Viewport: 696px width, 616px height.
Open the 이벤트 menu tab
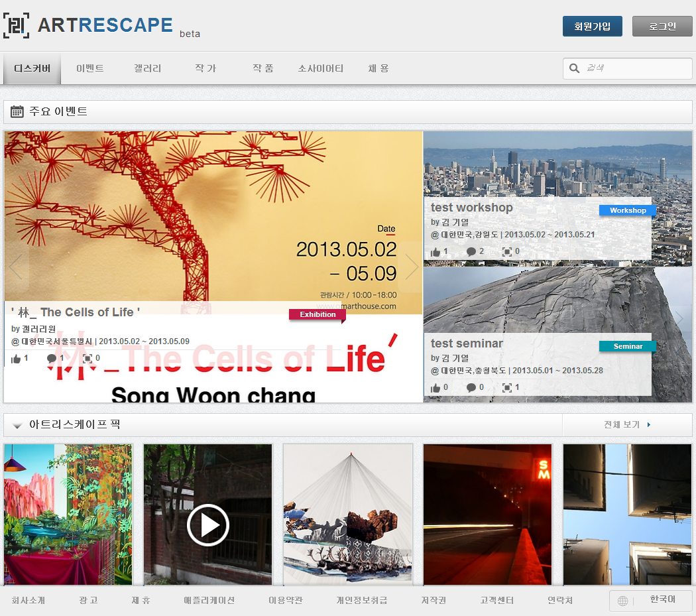tap(90, 68)
